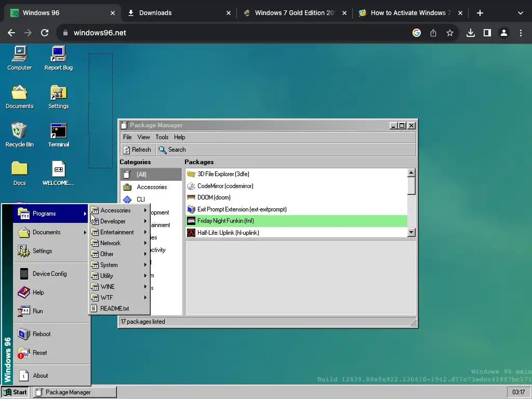Open the File menu in Package Manager
Screen dimensions: 532x399
coord(127,137)
